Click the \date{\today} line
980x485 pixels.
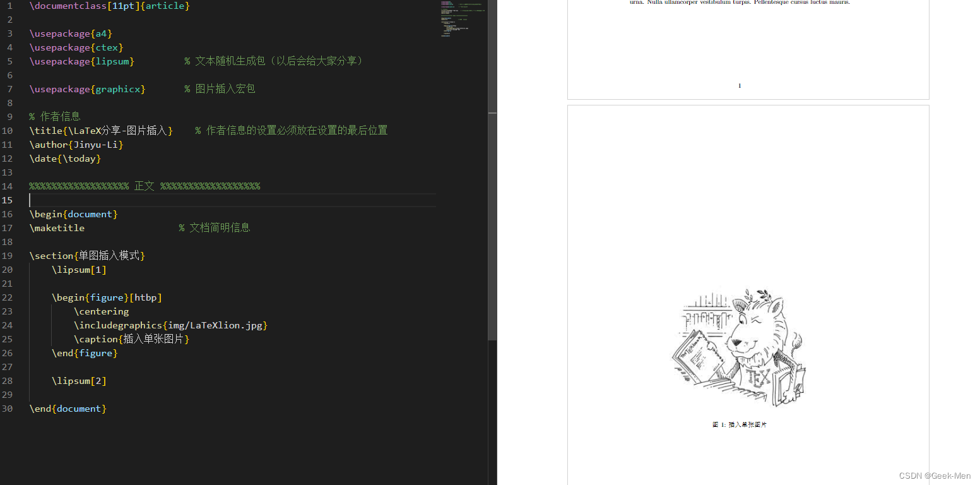65,159
